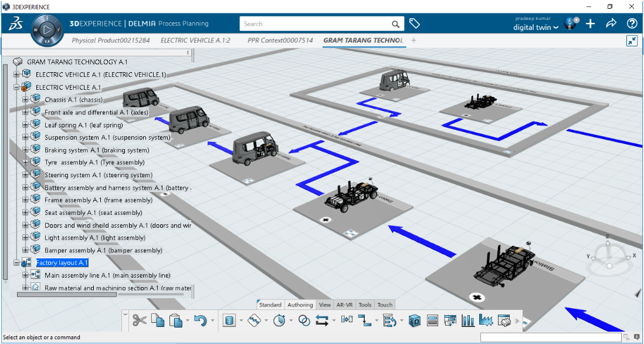Open the dropdown arrow beside the stopwatch icon
Image resolution: width=644 pixels, height=344 pixels.
(291, 320)
